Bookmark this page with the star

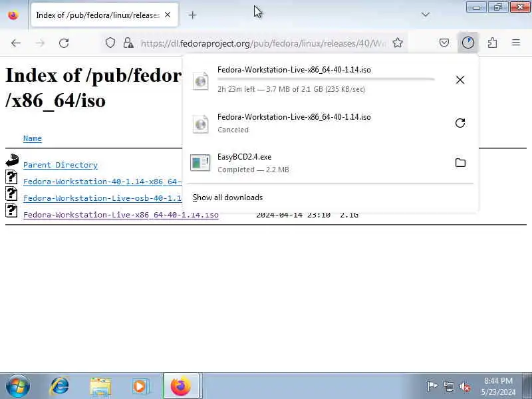398,43
